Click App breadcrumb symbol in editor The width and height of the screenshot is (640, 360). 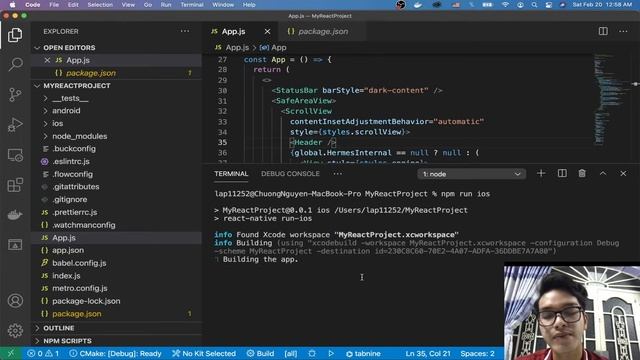(273, 48)
